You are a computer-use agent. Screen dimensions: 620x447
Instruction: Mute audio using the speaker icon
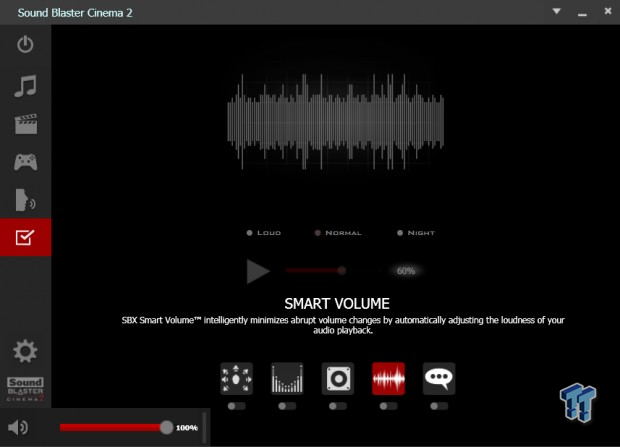tap(18, 428)
